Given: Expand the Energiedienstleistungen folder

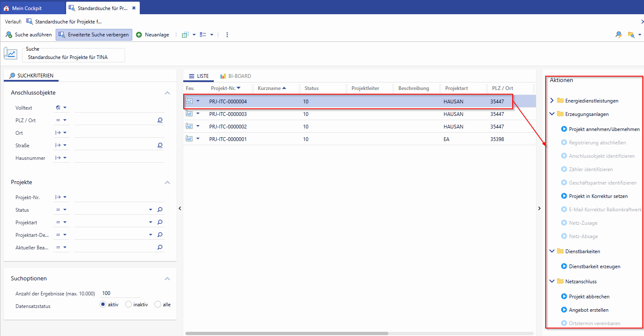Looking at the screenshot, I should click(x=552, y=100).
